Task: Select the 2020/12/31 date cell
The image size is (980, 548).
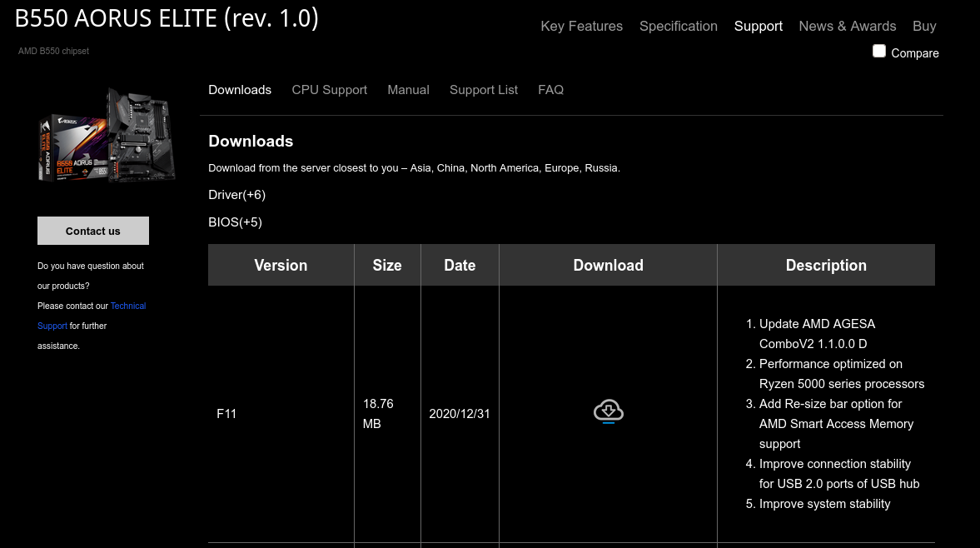Action: pos(460,414)
